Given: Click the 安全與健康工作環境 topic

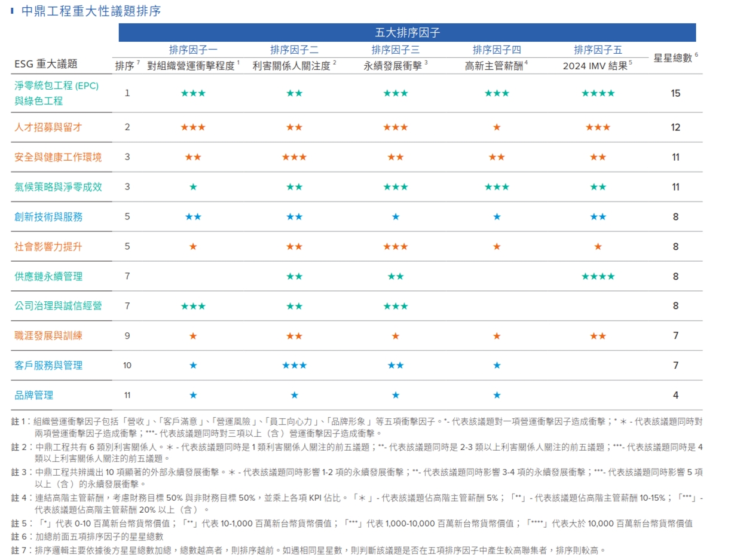Looking at the screenshot, I should pos(58,157).
